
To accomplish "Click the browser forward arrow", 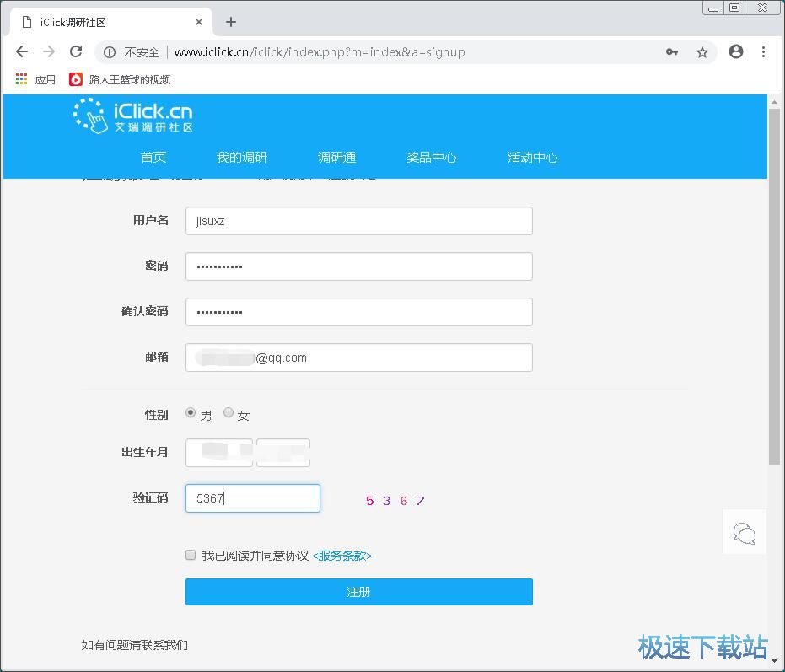I will coord(49,51).
